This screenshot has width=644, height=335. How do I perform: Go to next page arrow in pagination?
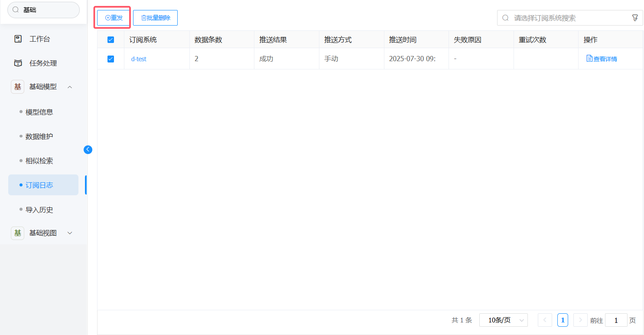tap(580, 320)
